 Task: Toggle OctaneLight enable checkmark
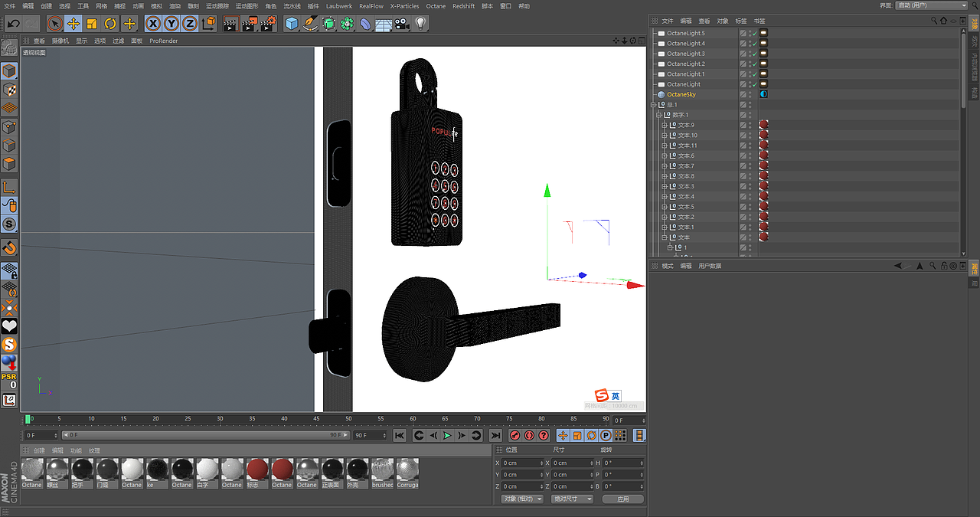[x=753, y=84]
